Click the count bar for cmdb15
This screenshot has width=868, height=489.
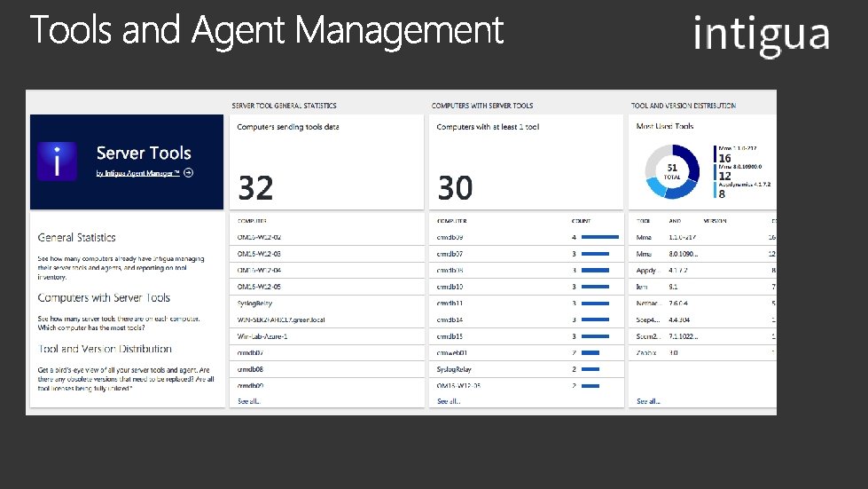click(x=595, y=336)
